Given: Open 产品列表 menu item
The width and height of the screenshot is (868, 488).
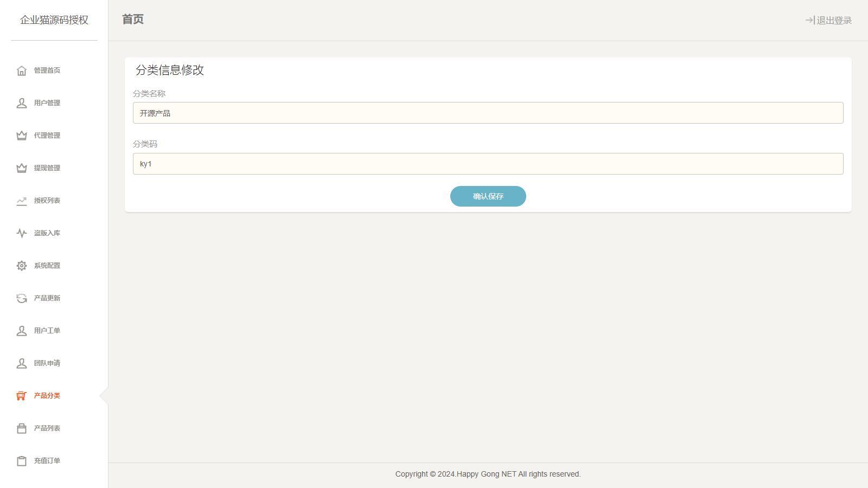Looking at the screenshot, I should (x=47, y=428).
